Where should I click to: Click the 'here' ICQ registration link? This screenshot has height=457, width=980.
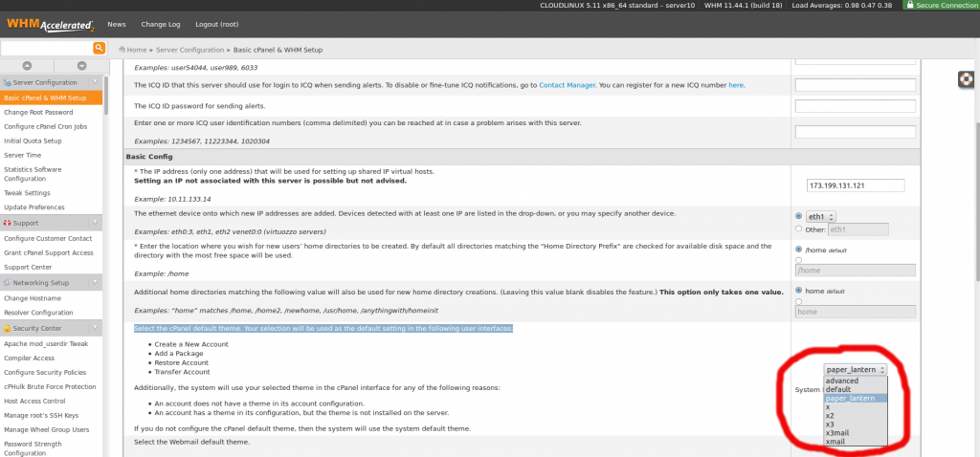point(736,85)
